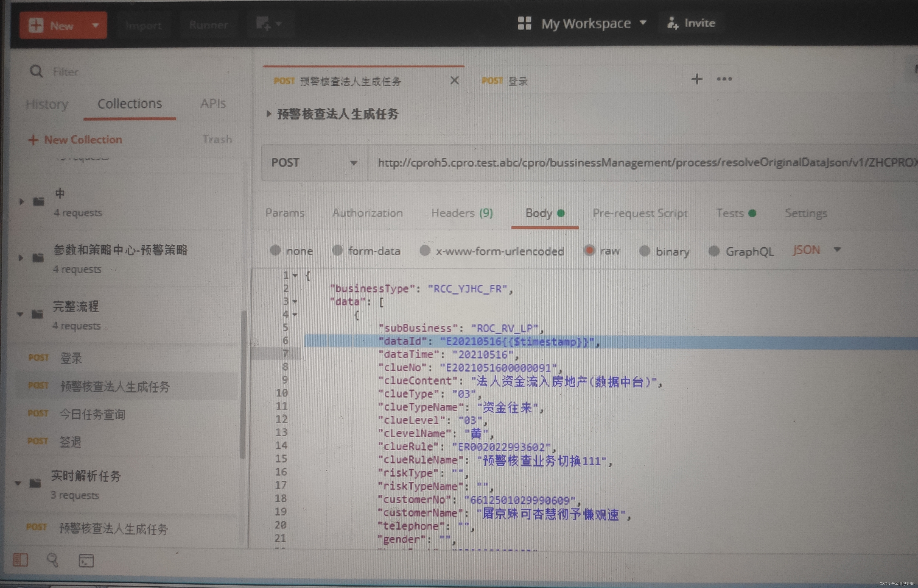The image size is (918, 588).
Task: Choose the GraphQL body radio option
Action: click(x=714, y=251)
